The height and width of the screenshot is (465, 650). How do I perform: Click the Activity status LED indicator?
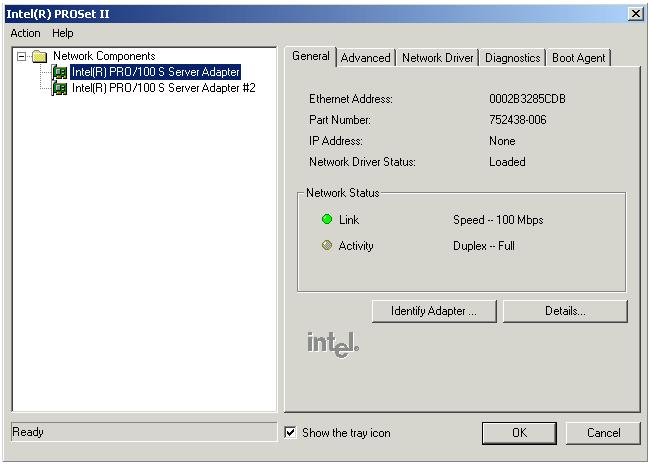pos(327,246)
